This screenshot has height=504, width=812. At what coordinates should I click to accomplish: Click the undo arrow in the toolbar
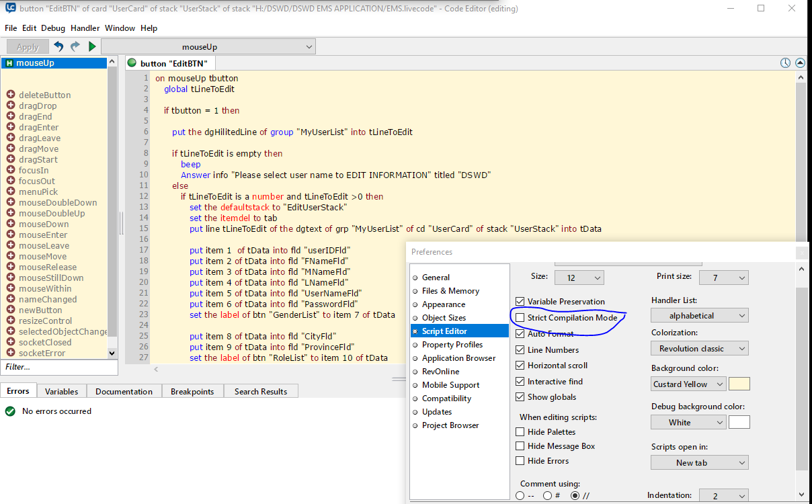[x=58, y=46]
